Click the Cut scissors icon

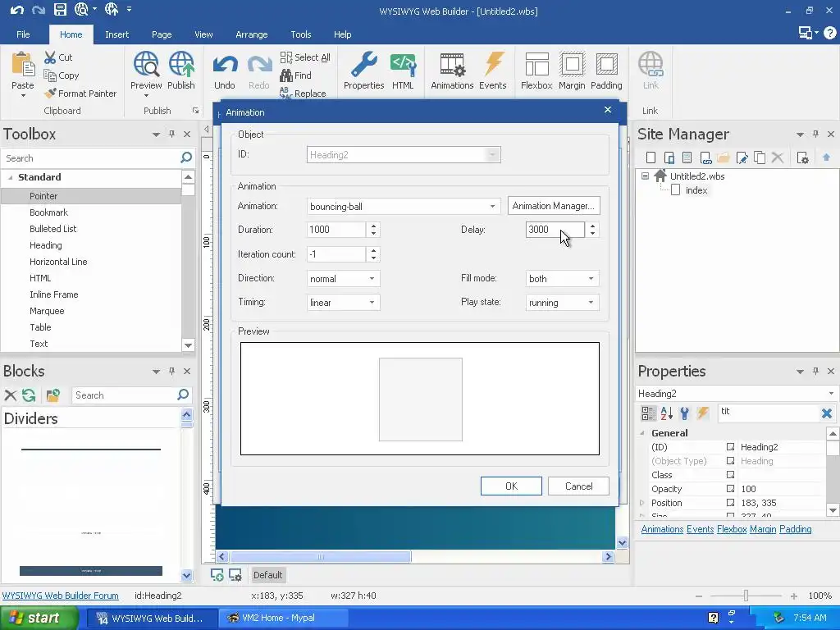coord(50,57)
